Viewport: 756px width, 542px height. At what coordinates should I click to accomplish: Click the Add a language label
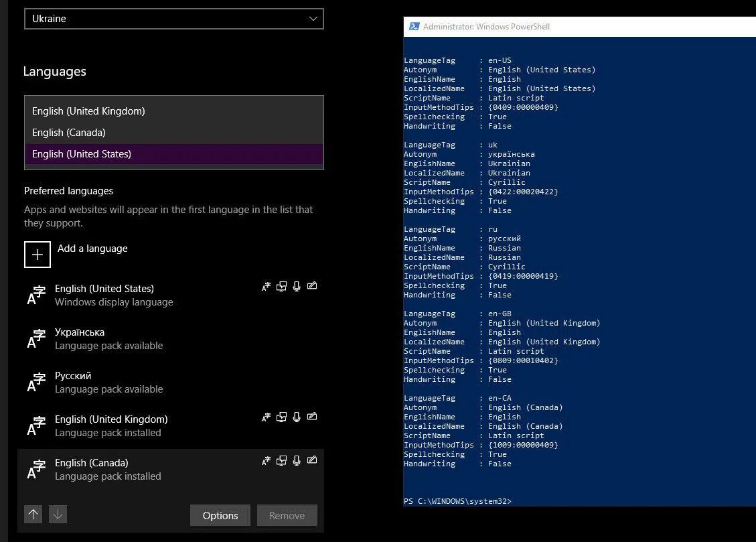coord(92,249)
